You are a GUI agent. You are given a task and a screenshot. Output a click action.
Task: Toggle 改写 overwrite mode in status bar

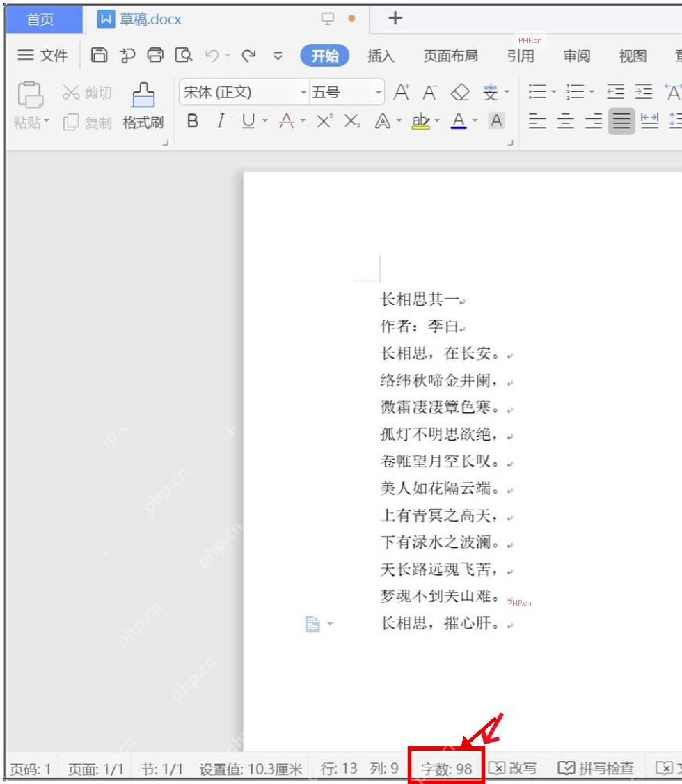(513, 768)
